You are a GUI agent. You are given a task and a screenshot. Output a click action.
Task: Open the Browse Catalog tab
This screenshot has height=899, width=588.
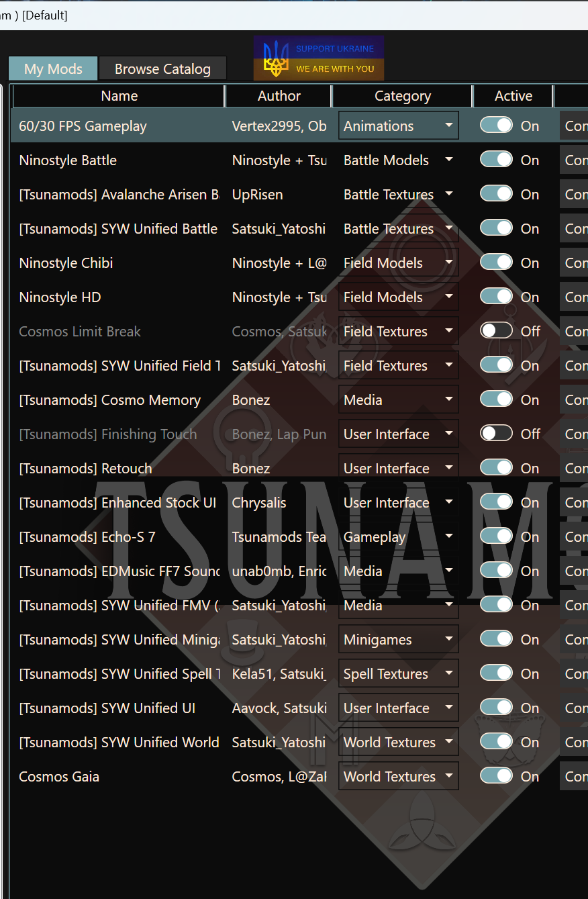[x=162, y=68]
